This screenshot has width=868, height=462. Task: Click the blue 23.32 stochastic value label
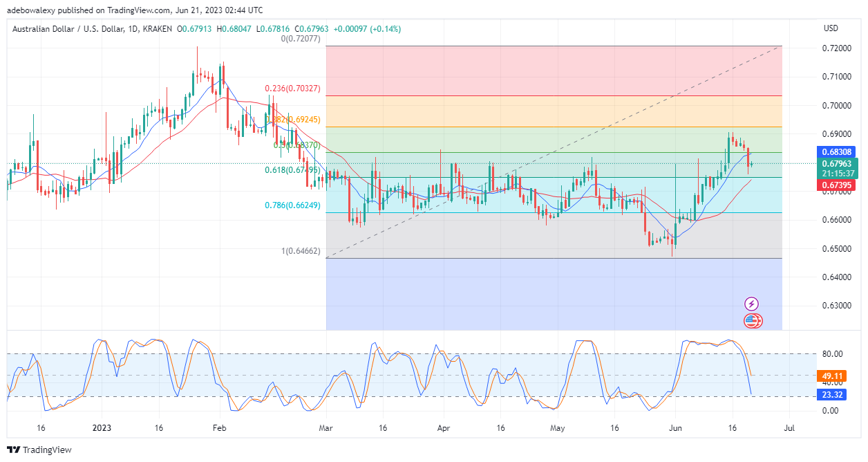[832, 396]
